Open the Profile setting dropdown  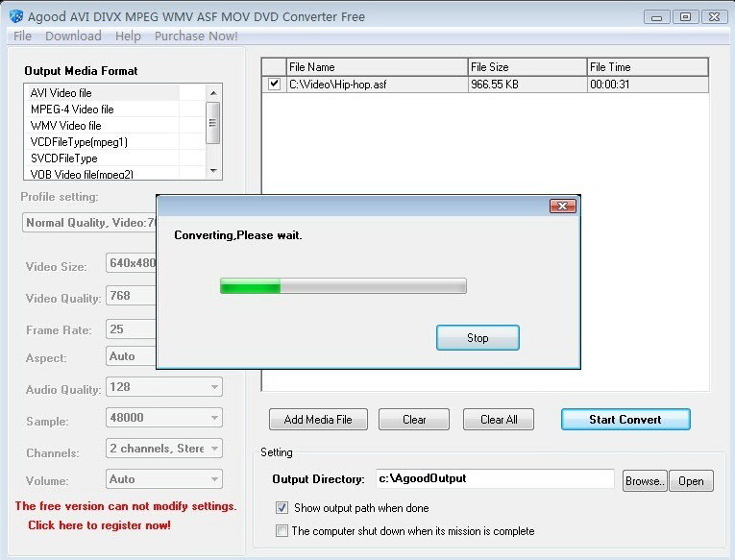[89, 223]
